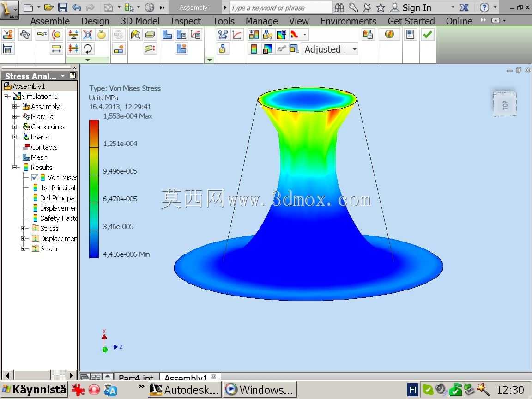The width and height of the screenshot is (532, 399).
Task: Open the Adjusted displacement scale dropdown
Action: pyautogui.click(x=355, y=49)
